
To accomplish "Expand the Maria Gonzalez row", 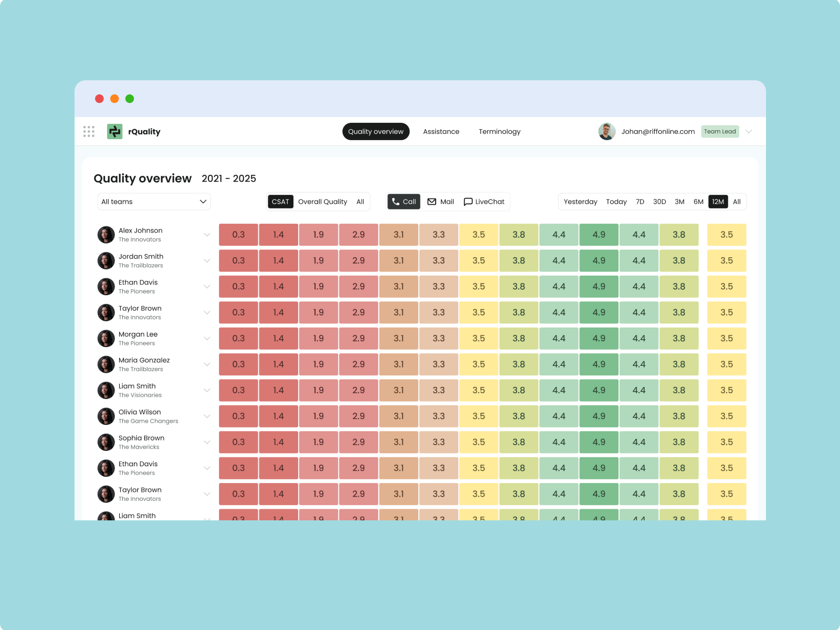I will (207, 364).
